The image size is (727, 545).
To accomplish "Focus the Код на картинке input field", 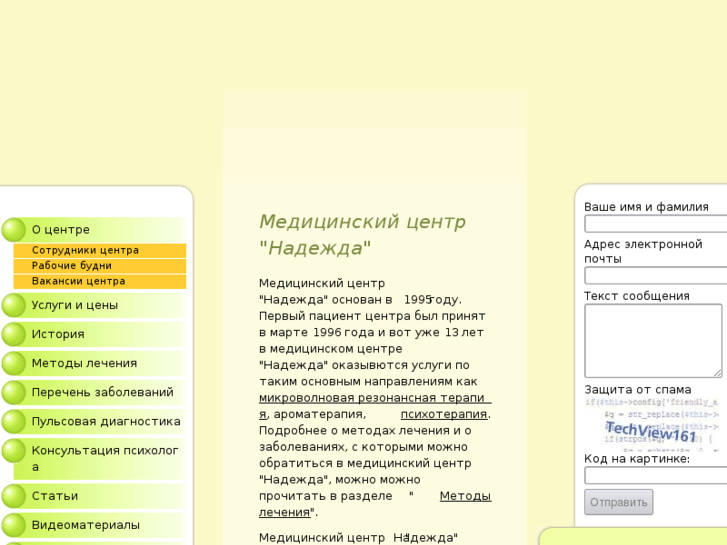I will [x=655, y=475].
